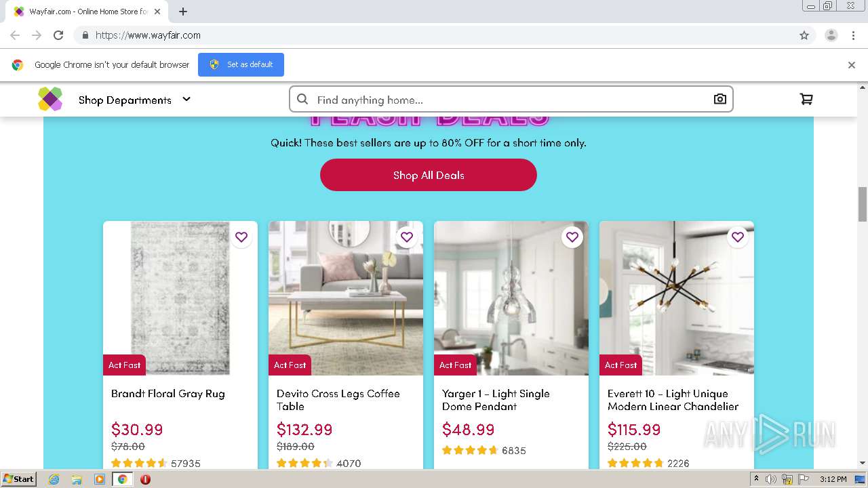Open the Devito Cross Legs Coffee Table link
The width and height of the screenshot is (868, 488).
tap(338, 400)
